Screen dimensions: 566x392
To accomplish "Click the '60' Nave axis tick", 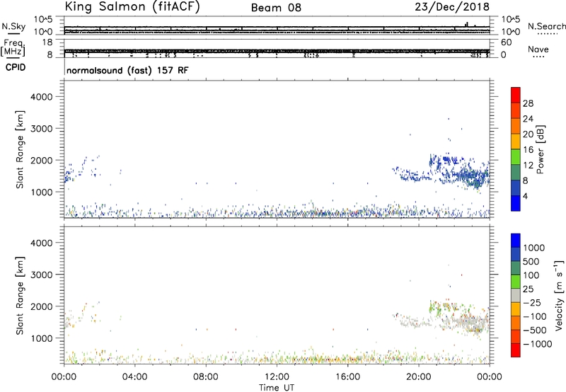I will 506,42.
